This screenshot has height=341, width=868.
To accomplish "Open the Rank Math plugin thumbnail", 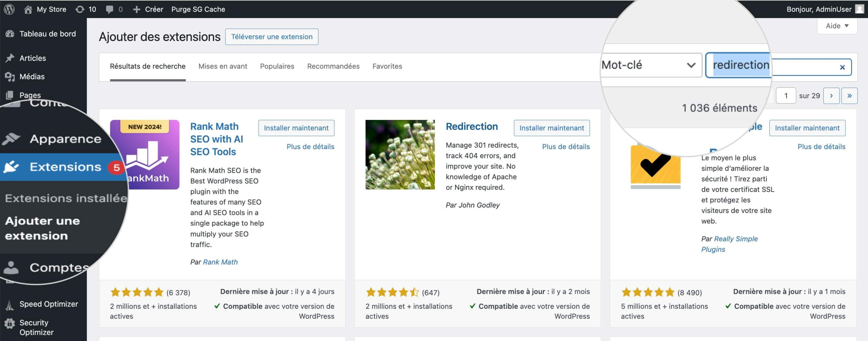I will pyautogui.click(x=145, y=154).
